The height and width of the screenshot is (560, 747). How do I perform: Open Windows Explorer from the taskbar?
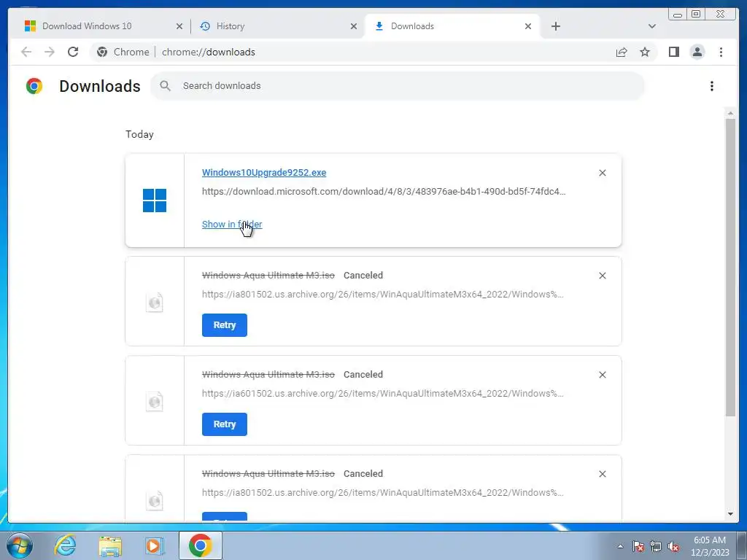coord(110,545)
